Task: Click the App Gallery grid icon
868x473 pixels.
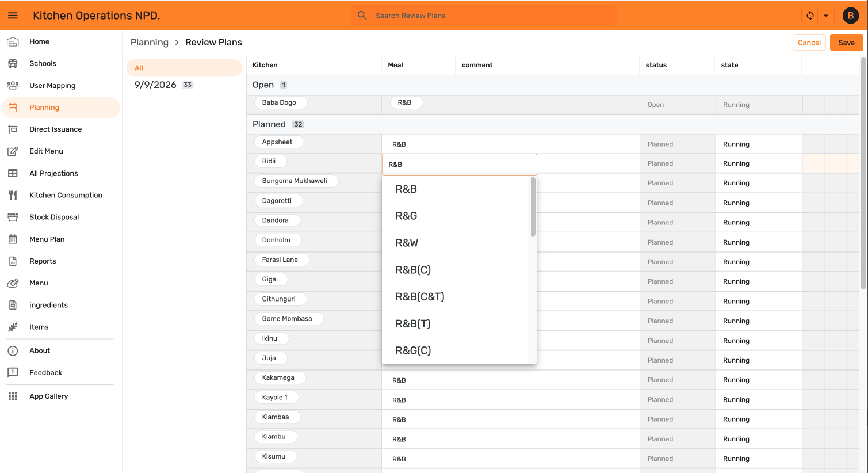Action: (x=13, y=396)
